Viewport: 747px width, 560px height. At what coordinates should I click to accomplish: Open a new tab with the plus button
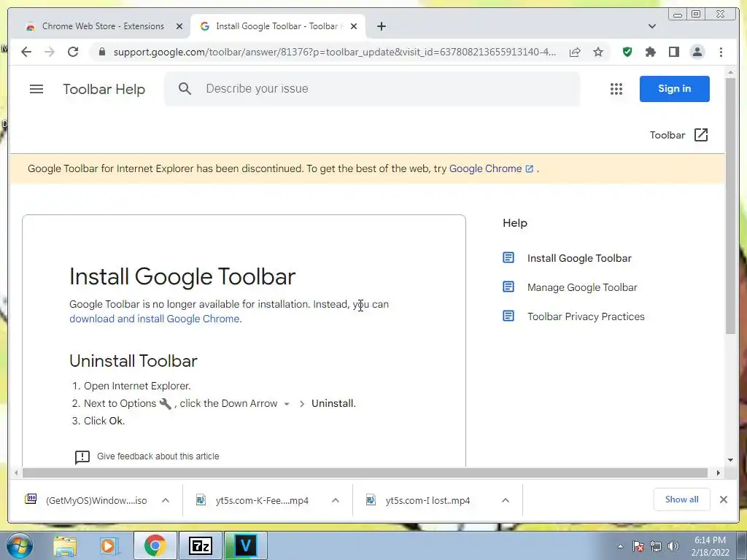(381, 26)
